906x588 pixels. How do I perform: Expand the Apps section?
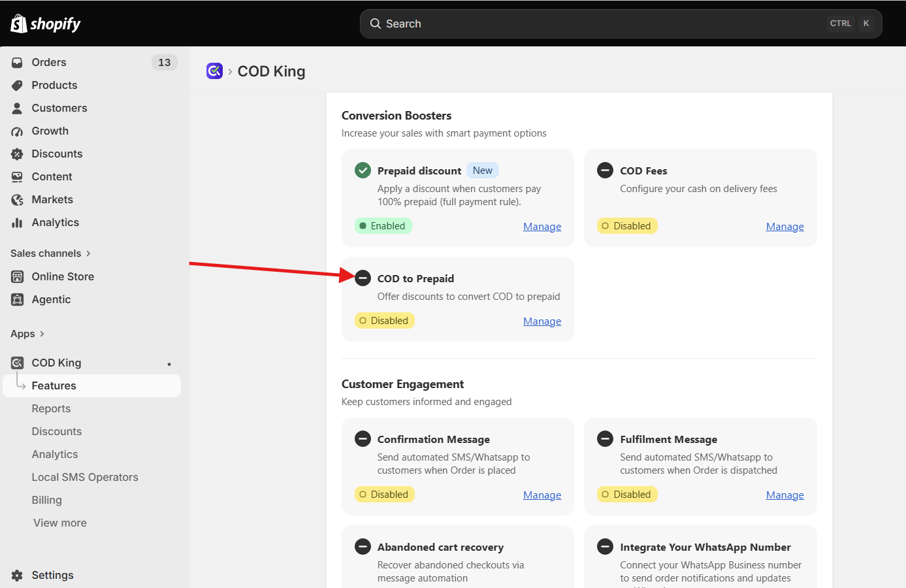click(27, 334)
